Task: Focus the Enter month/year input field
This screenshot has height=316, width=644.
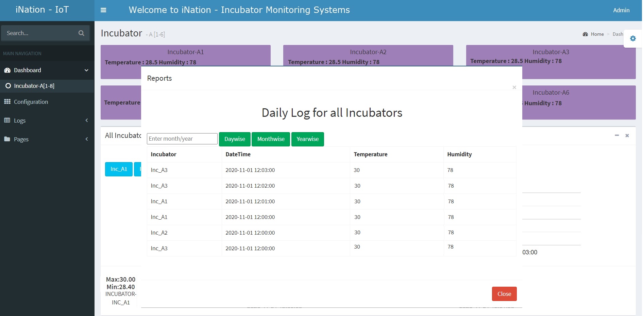Action: coord(182,139)
